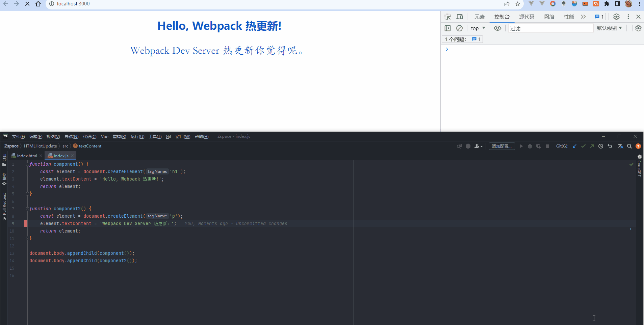Open the 默认级别 log level dropdown
The height and width of the screenshot is (325, 644).
pyautogui.click(x=609, y=28)
